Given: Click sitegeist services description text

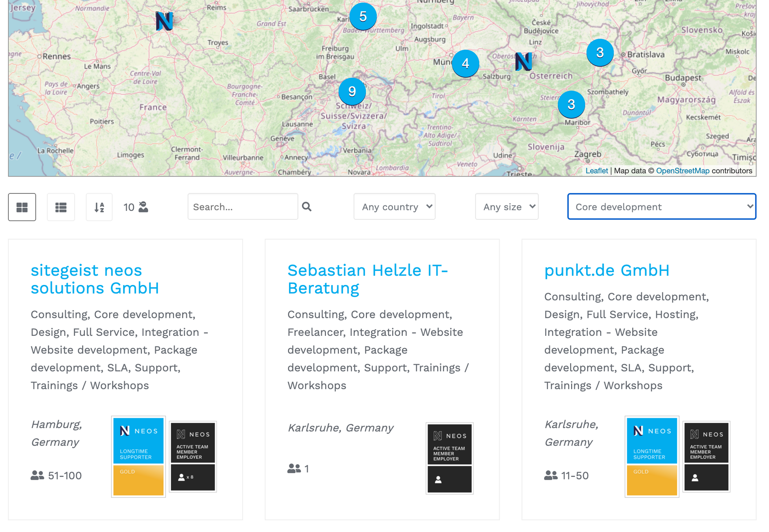Looking at the screenshot, I should click(119, 350).
